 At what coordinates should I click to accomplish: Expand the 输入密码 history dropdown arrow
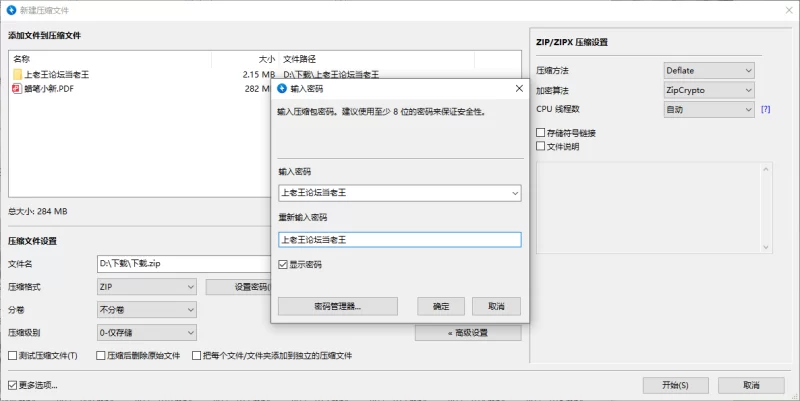[x=515, y=193]
